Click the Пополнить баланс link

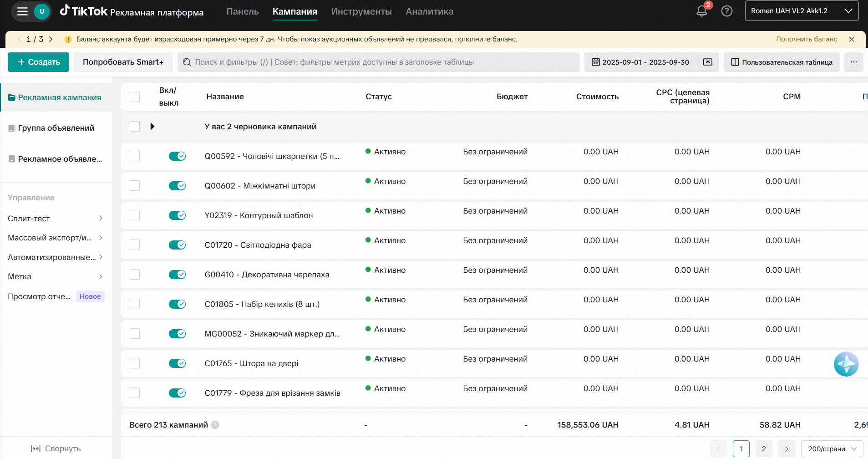pyautogui.click(x=807, y=39)
